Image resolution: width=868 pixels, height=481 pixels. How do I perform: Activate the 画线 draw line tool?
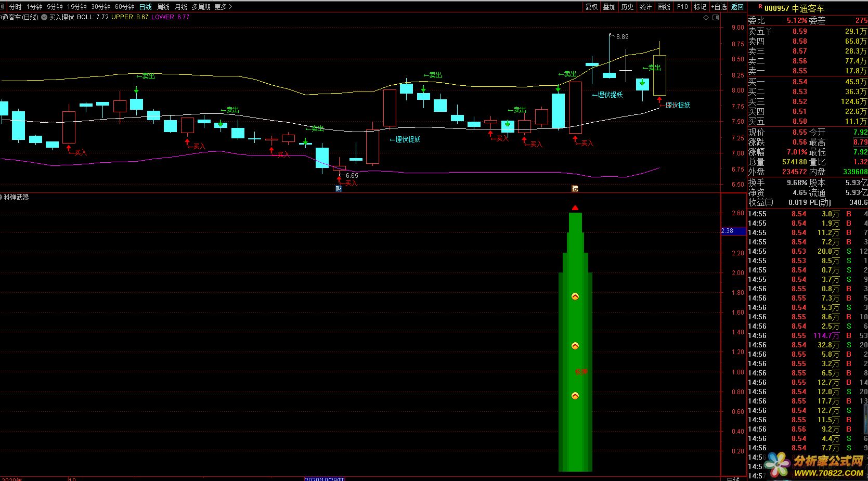664,7
